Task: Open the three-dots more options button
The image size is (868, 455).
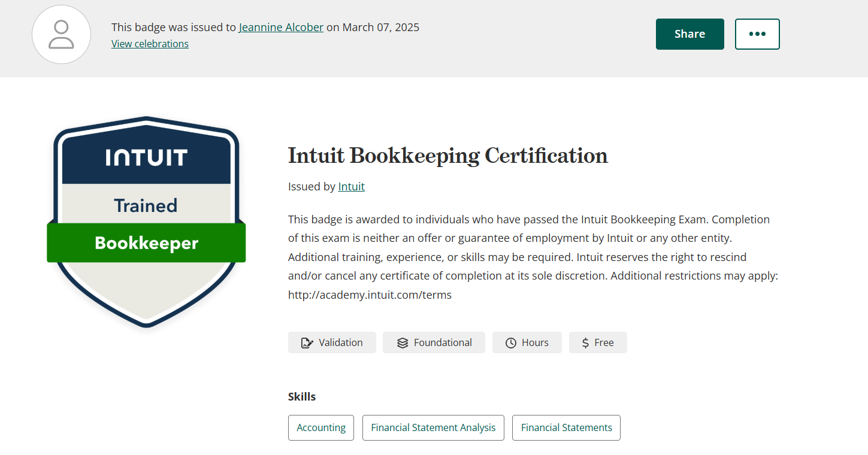Action: 757,34
